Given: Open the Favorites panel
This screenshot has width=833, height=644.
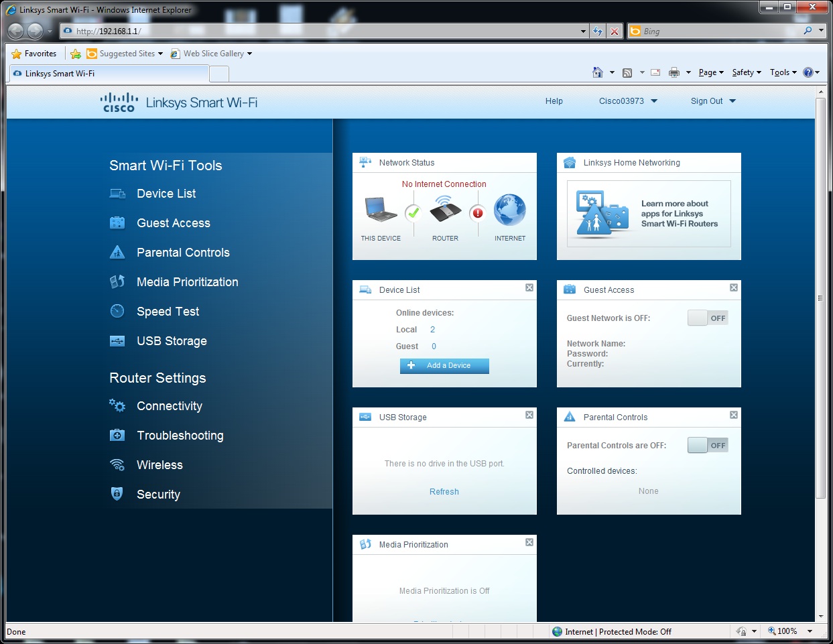Looking at the screenshot, I should (34, 54).
